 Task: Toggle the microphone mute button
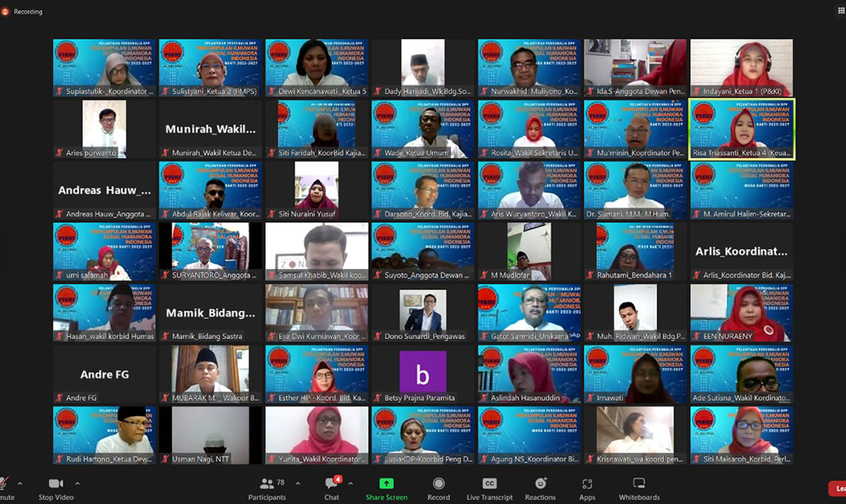click(x=4, y=489)
